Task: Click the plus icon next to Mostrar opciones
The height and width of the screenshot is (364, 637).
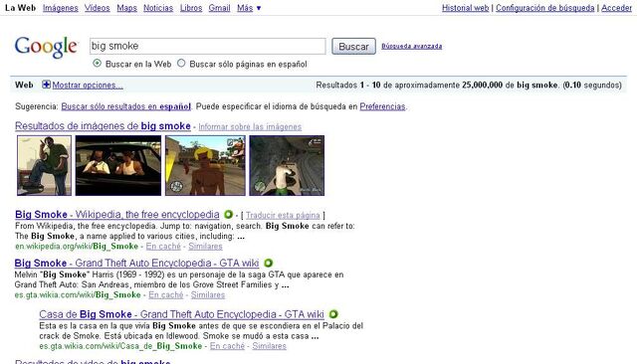Action: point(46,85)
